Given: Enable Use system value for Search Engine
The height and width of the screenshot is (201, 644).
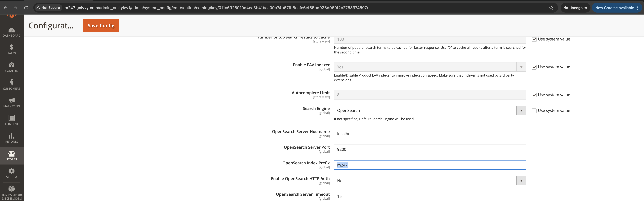Looking at the screenshot, I should [x=535, y=110].
